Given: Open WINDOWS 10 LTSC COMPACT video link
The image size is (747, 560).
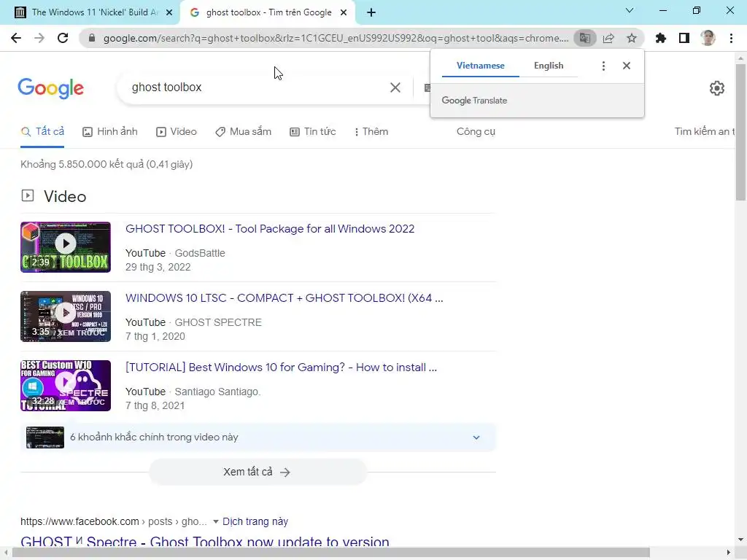Looking at the screenshot, I should point(285,298).
